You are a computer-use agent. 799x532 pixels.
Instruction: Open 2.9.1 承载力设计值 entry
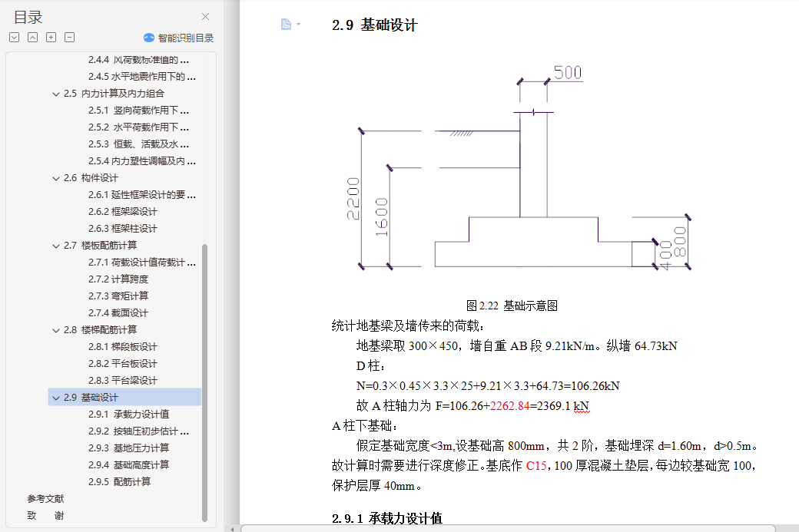129,415
